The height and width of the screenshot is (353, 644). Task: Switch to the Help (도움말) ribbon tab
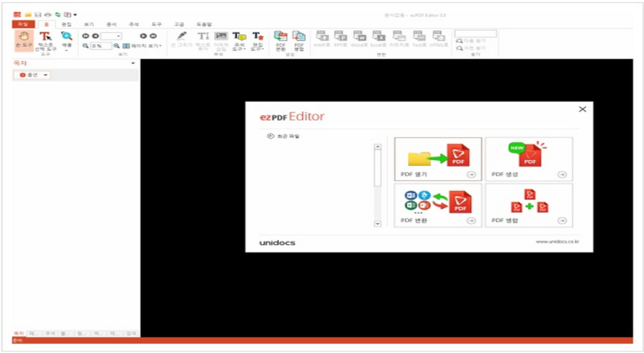(204, 25)
